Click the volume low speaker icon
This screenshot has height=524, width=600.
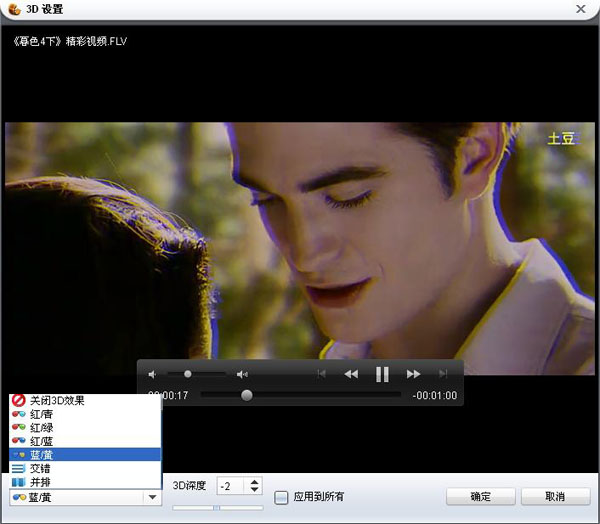point(153,374)
